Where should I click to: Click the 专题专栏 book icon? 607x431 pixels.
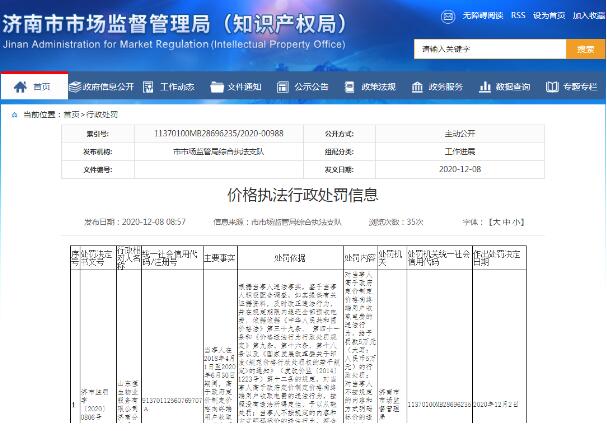pyautogui.click(x=553, y=87)
